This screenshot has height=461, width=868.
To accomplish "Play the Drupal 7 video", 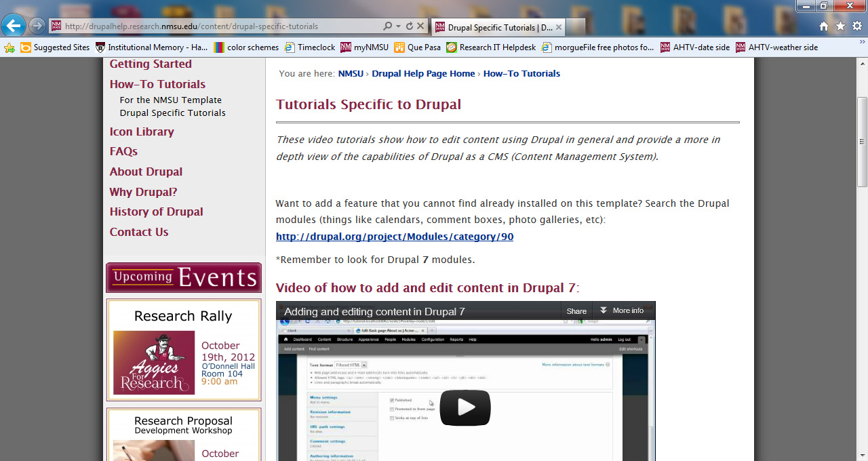I will point(465,407).
